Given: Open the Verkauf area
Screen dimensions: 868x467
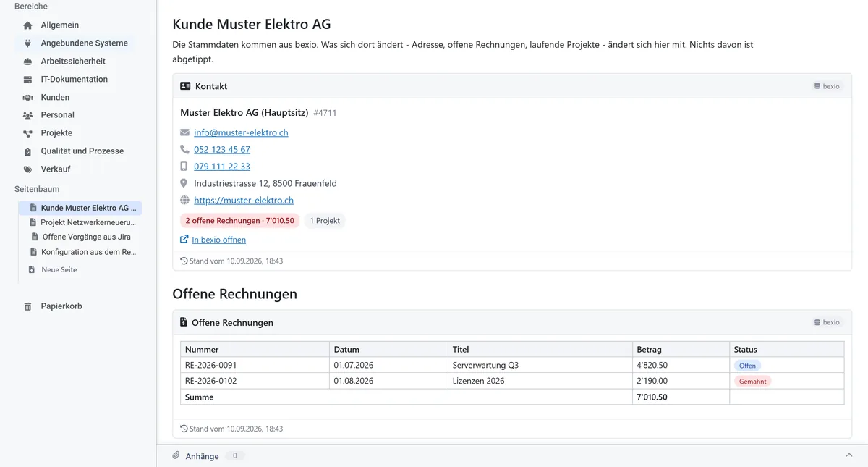Looking at the screenshot, I should tap(56, 169).
